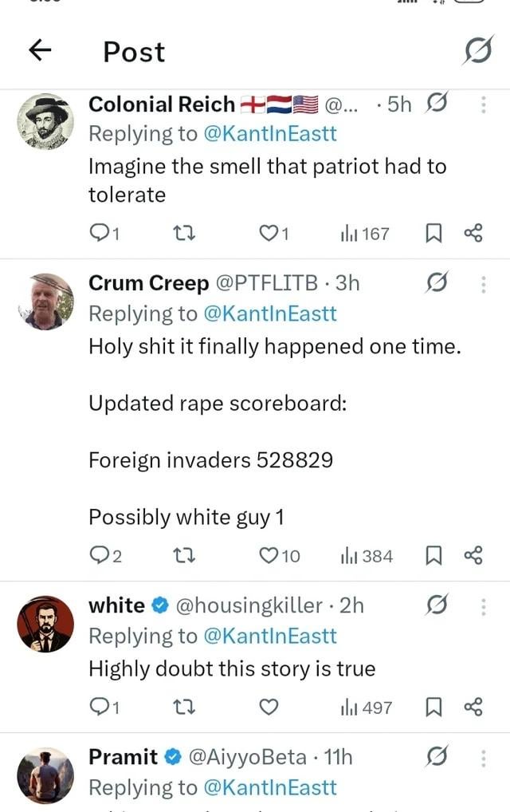Image resolution: width=510 pixels, height=812 pixels.
Task: Open @KantInEastt link in Crum Creep reply
Action: coord(270,313)
